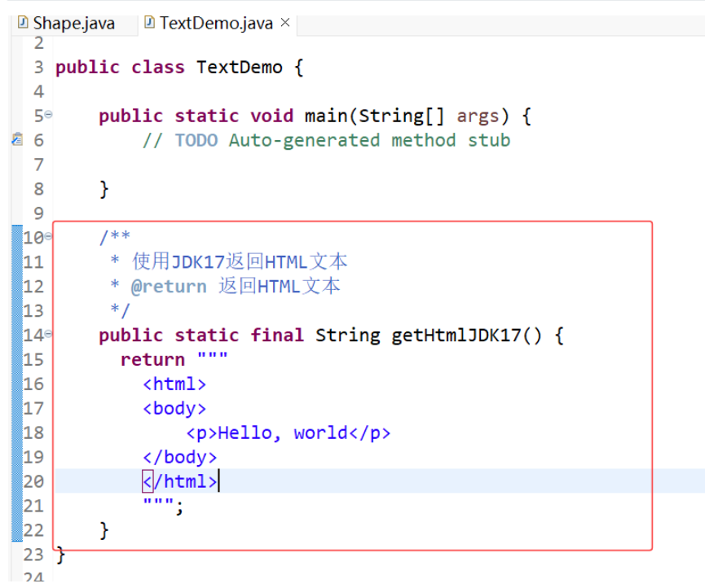Click the opening <html> tag on line 16
The height and width of the screenshot is (588, 705).
tap(174, 384)
